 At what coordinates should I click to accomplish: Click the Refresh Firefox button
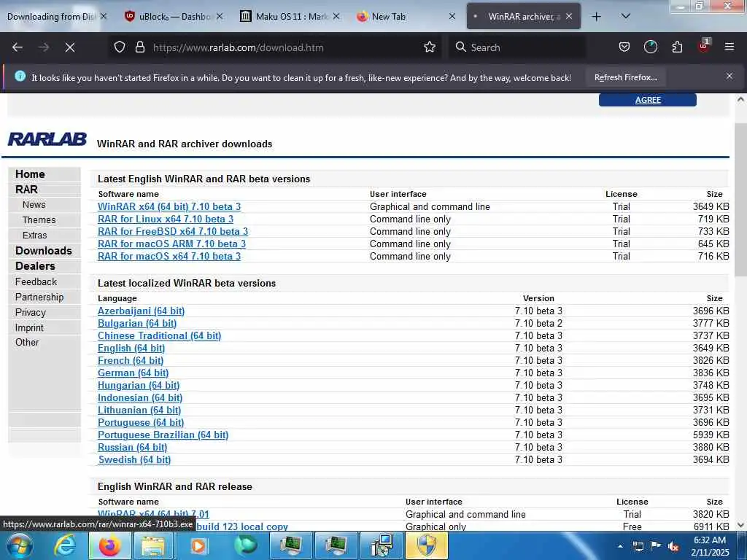click(625, 77)
